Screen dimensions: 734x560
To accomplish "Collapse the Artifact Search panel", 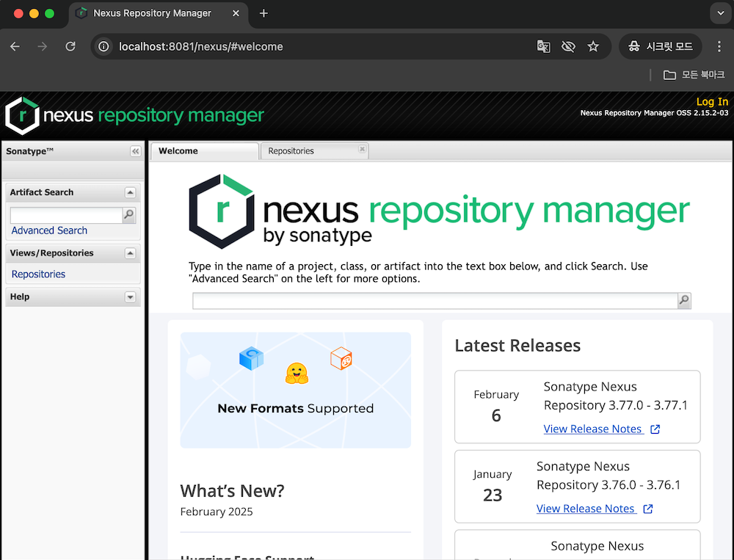I will point(130,192).
